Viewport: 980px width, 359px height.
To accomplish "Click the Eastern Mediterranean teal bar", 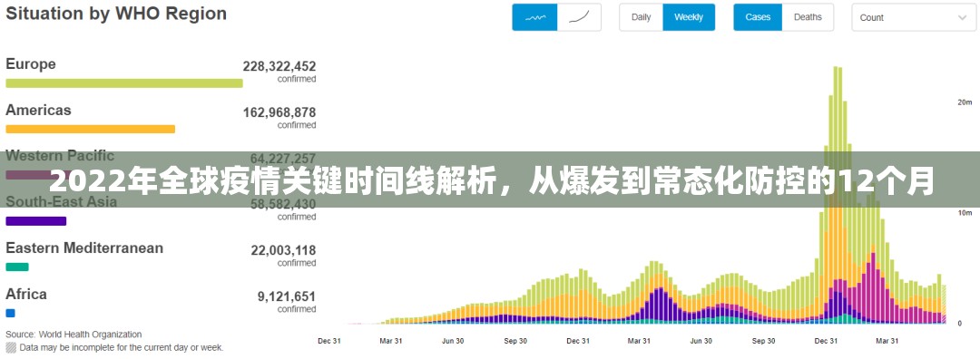I will pos(17,267).
